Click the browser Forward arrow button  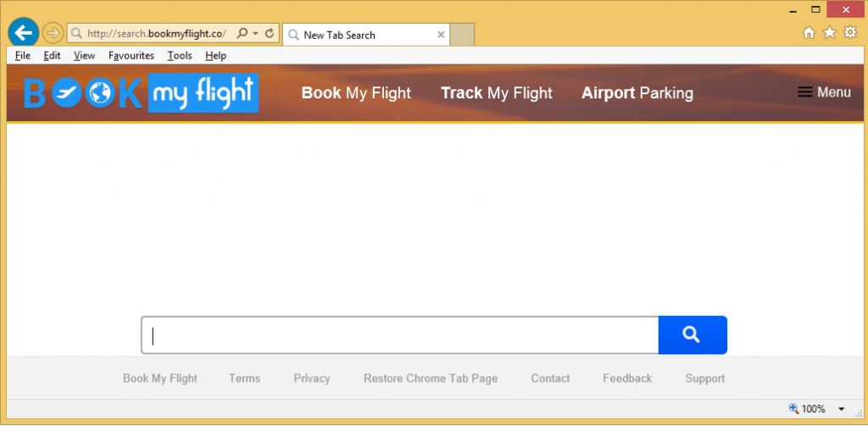coord(53,34)
